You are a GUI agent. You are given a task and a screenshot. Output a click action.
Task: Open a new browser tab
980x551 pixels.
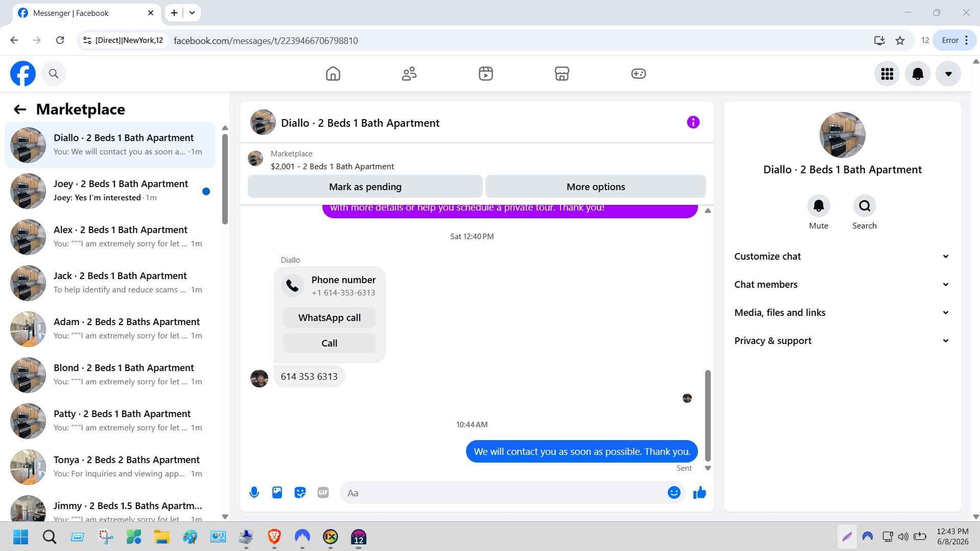[174, 13]
